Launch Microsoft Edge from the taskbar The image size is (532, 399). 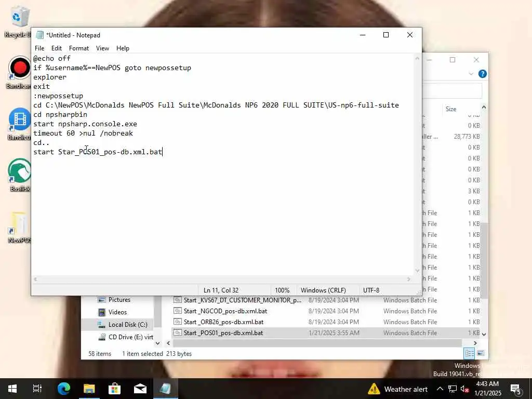pos(63,389)
